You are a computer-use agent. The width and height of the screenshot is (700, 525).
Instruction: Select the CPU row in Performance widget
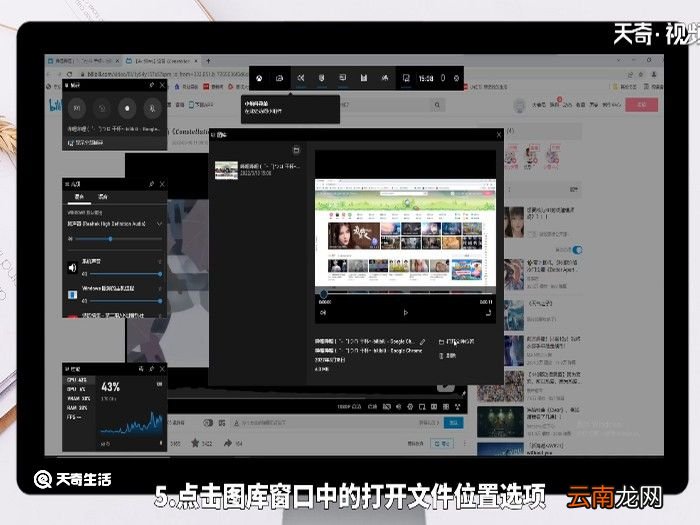tap(77, 380)
